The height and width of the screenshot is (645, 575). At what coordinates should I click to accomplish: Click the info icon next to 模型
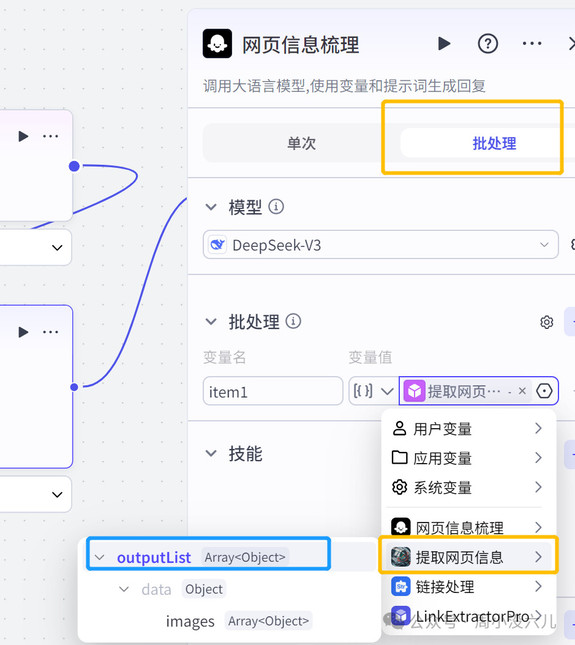pos(276,206)
